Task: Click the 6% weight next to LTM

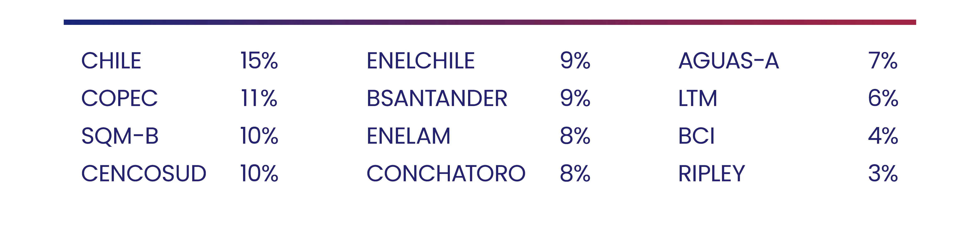Action: [x=883, y=98]
